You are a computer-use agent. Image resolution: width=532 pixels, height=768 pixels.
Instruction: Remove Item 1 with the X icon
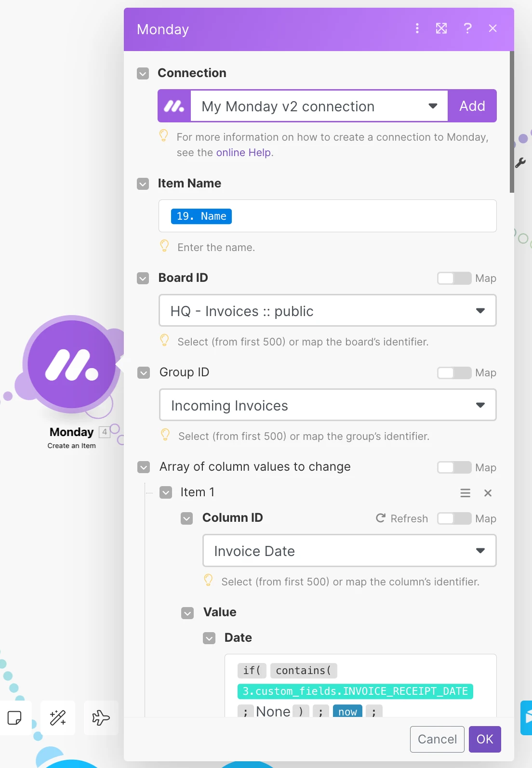pos(488,493)
